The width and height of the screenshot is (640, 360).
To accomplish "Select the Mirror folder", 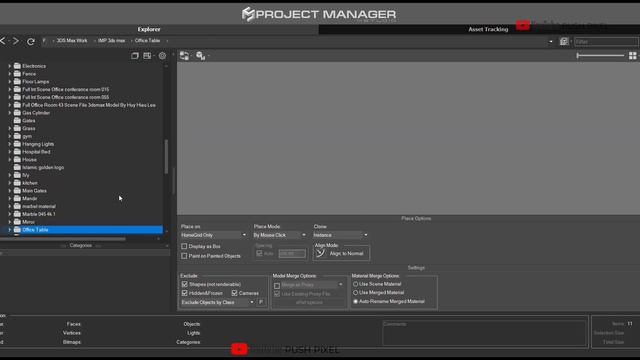I will (28, 222).
